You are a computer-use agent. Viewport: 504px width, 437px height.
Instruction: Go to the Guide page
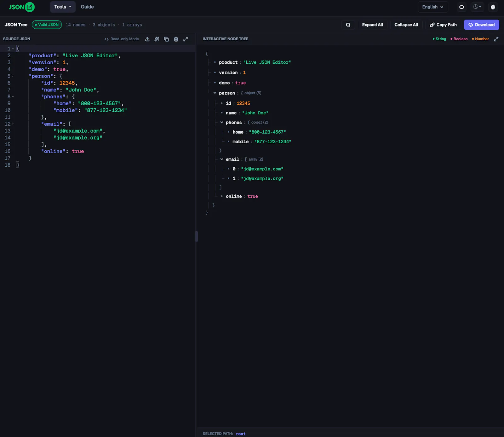pyautogui.click(x=87, y=7)
